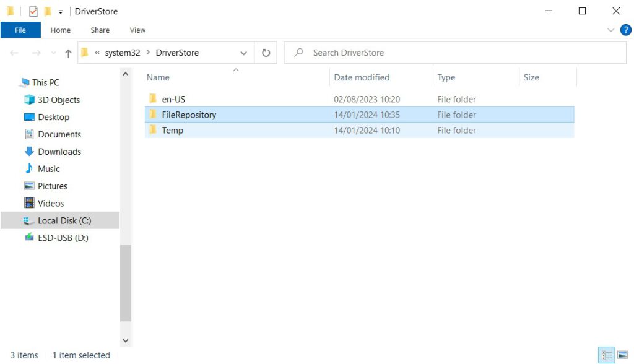Click the navigation pane scroll up arrow
Viewport: 634px width, 364px height.
[x=125, y=74]
